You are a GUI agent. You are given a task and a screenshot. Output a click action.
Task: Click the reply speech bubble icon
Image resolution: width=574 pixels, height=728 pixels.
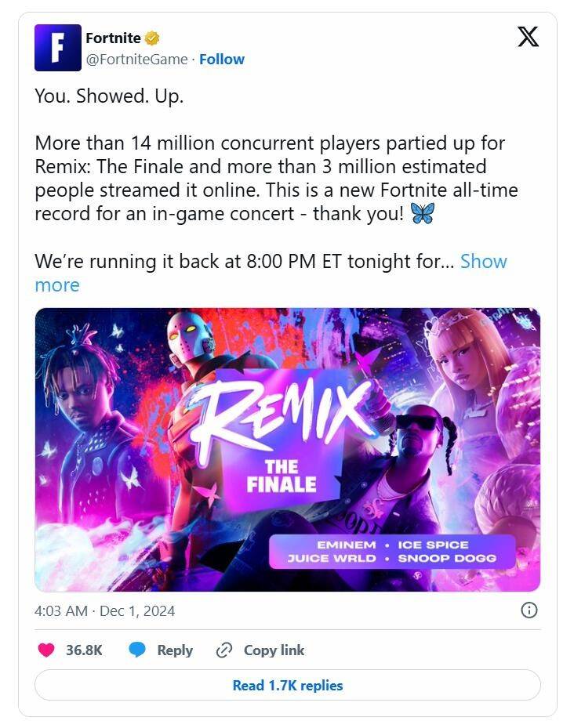[138, 650]
